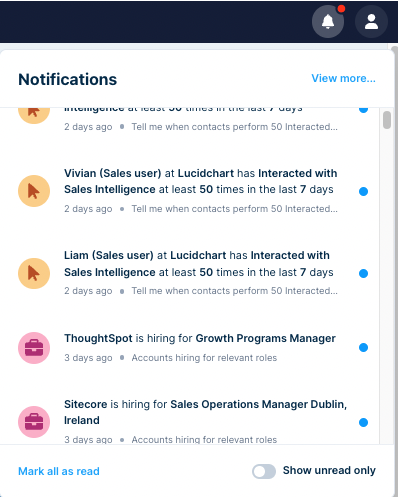This screenshot has width=398, height=497.
Task: Click the Show unread only label
Action: pos(329,470)
